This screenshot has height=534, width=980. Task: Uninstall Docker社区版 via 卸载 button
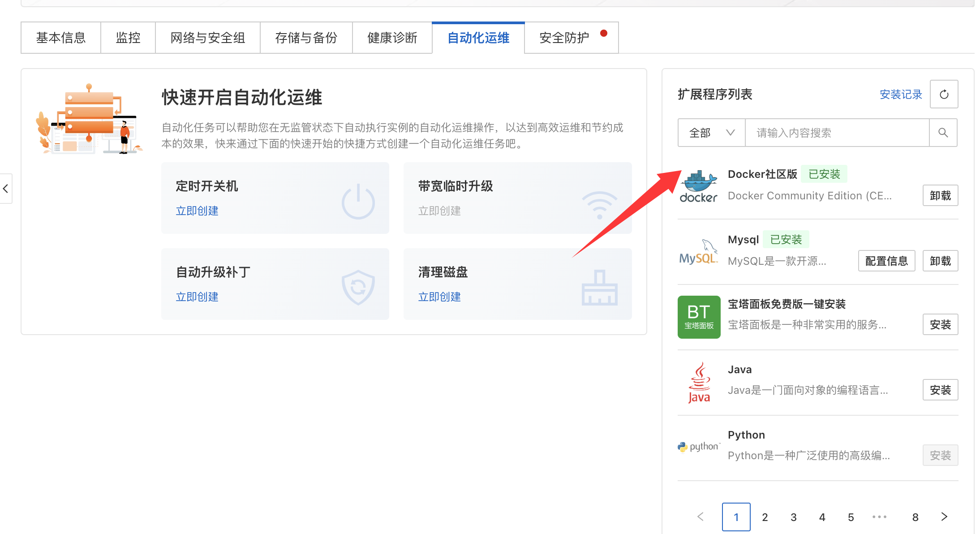click(x=940, y=195)
